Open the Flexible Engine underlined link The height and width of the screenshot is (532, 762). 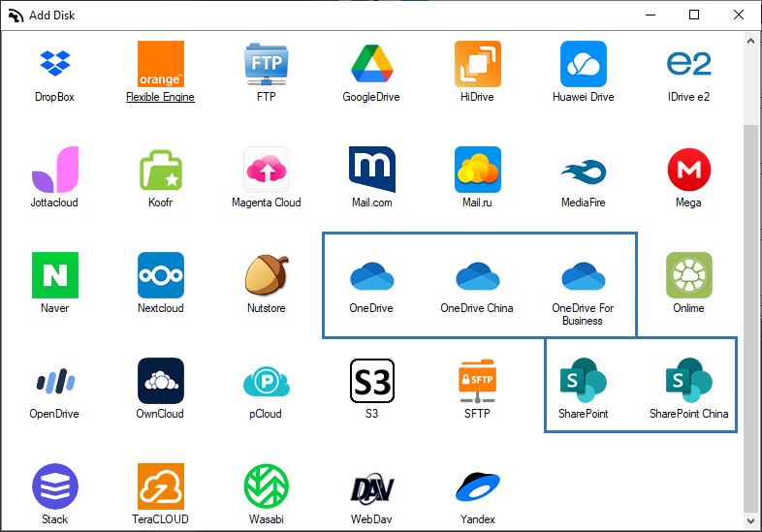coord(160,97)
